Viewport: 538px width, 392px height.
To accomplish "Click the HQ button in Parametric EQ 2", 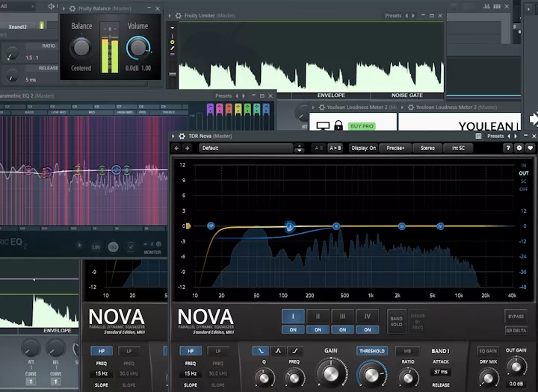I will point(113,246).
